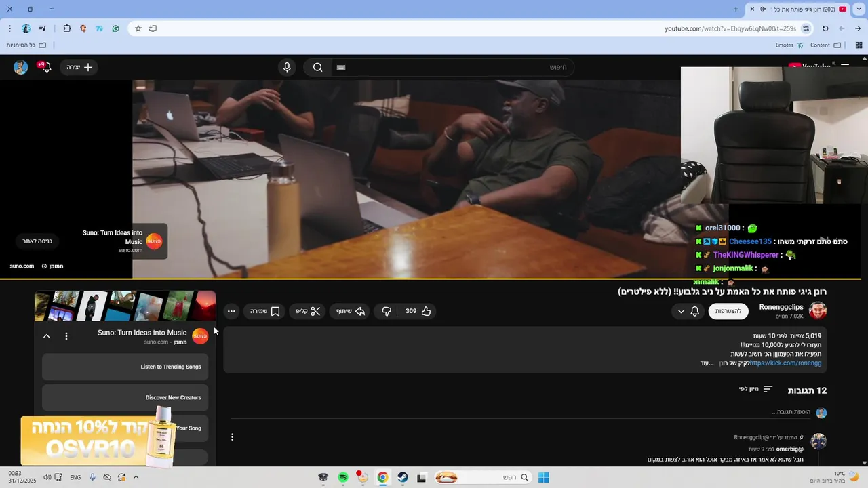Bookmark this page with the star
The width and height of the screenshot is (868, 488).
138,28
